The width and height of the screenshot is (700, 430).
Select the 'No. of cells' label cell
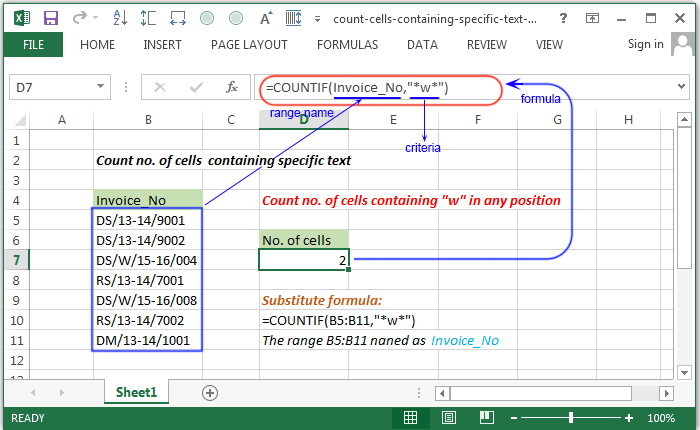coord(304,240)
